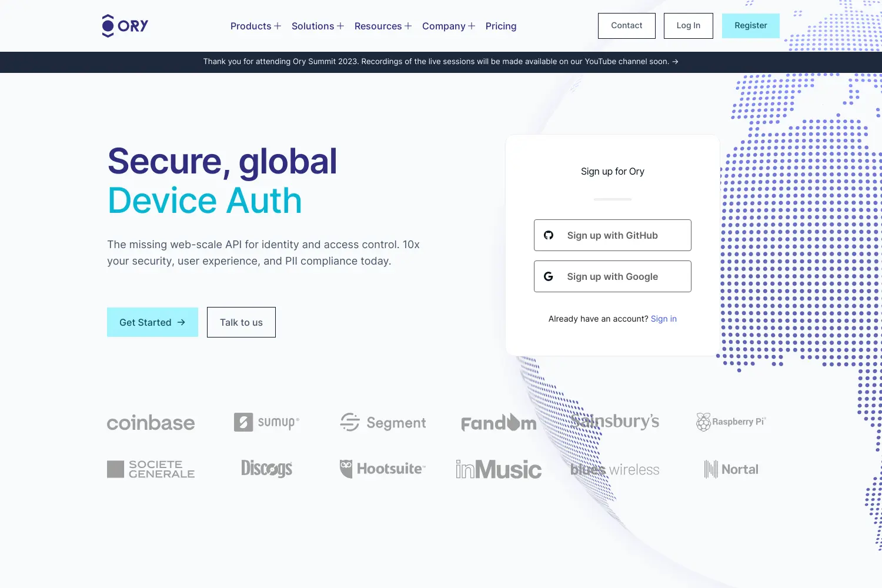
Task: Click the Raspberry Pi logo
Action: 731,422
